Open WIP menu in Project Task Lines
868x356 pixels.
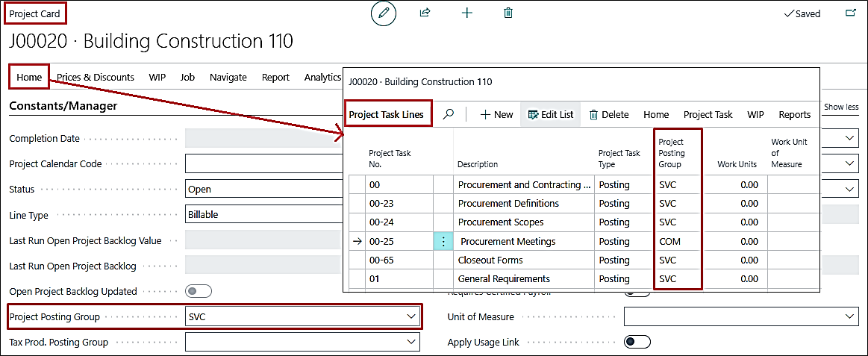[755, 115]
